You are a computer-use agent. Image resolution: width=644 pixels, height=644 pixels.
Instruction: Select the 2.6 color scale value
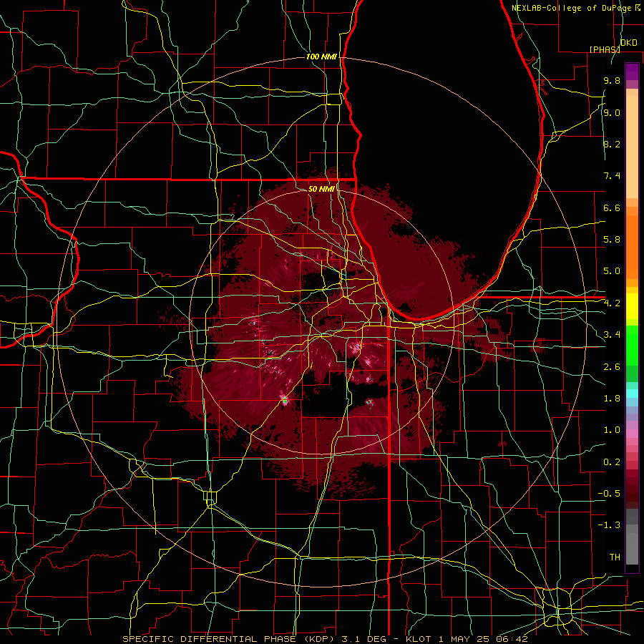612,367
